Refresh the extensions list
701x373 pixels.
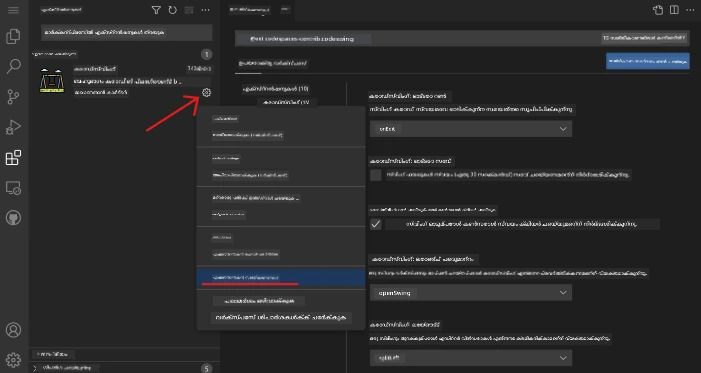tap(173, 10)
